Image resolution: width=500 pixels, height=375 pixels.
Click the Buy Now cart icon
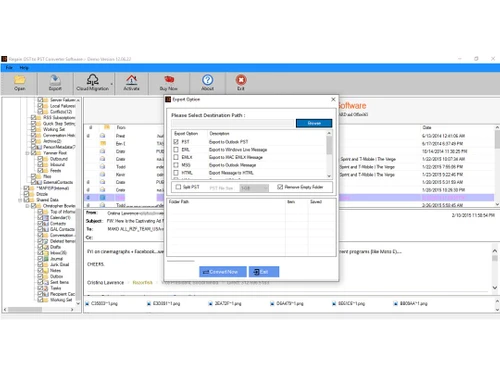point(169,80)
